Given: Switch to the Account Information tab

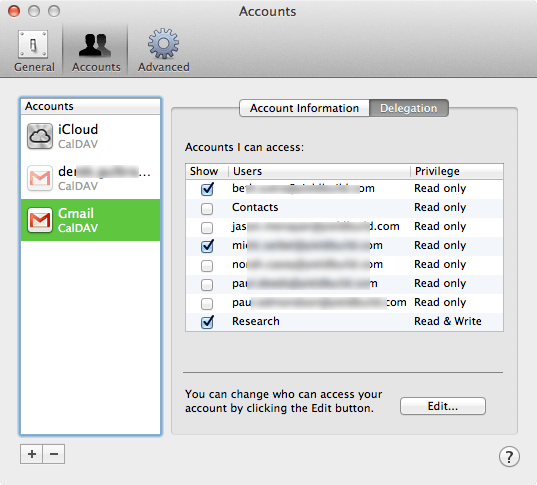Looking at the screenshot, I should tap(304, 108).
